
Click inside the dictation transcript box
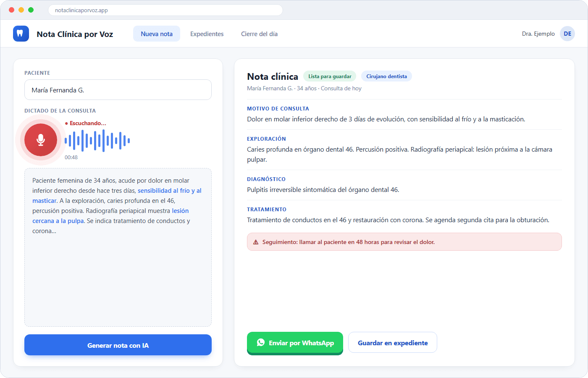click(x=118, y=247)
